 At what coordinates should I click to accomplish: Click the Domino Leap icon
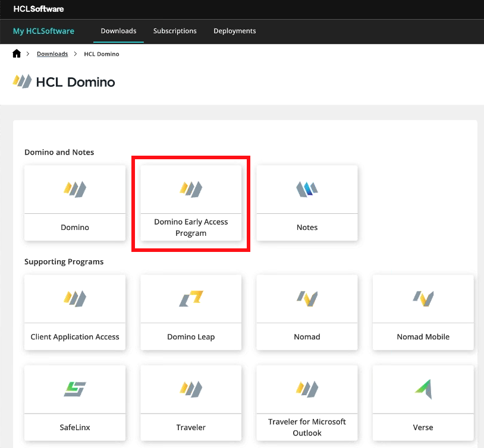tap(191, 299)
